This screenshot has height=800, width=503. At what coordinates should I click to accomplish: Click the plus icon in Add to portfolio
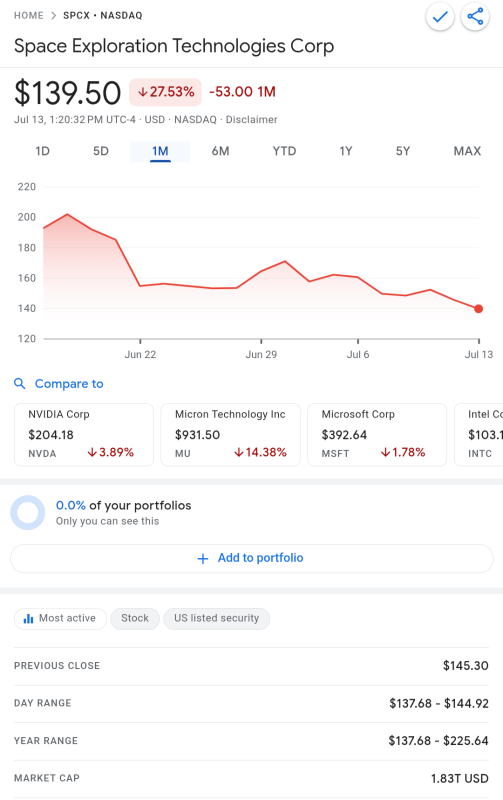pyautogui.click(x=203, y=559)
